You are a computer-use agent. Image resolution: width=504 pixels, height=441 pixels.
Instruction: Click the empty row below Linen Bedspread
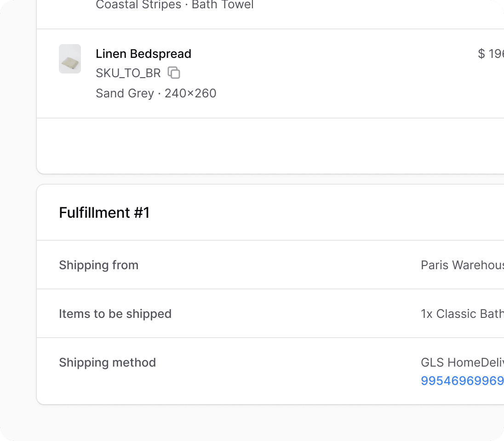tap(270, 146)
